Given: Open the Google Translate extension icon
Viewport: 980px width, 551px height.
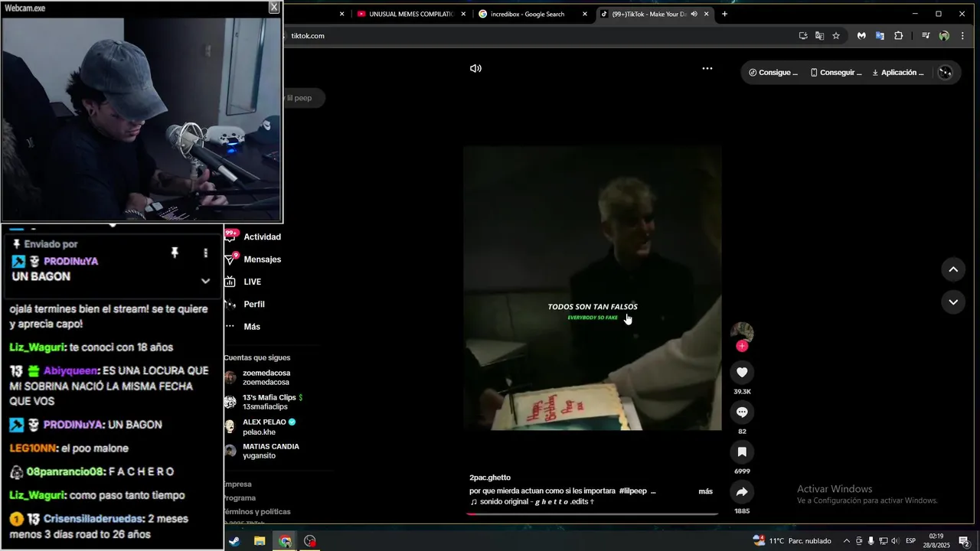Looking at the screenshot, I should pos(880,36).
